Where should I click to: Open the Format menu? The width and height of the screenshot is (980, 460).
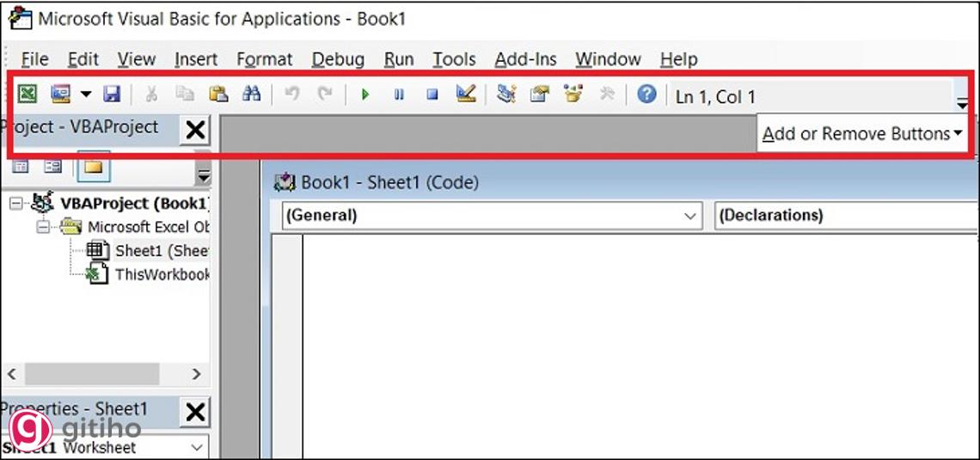click(265, 59)
